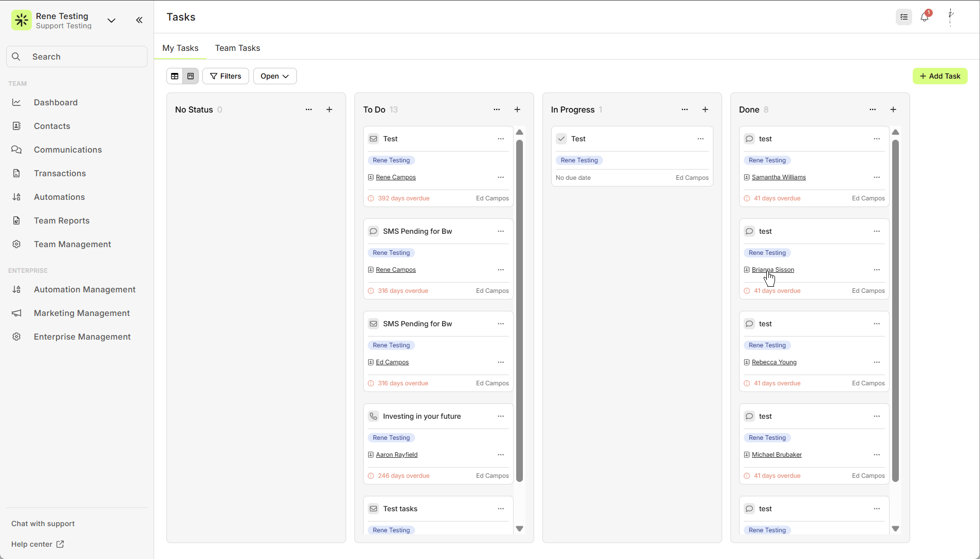Click the To Do column scrollbar down arrow
The width and height of the screenshot is (980, 559).
[519, 529]
